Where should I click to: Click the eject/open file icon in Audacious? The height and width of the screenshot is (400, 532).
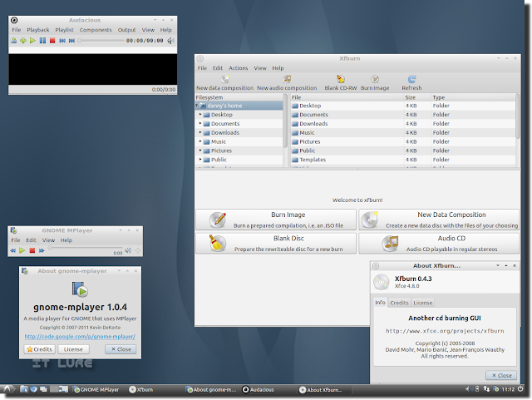click(x=13, y=41)
